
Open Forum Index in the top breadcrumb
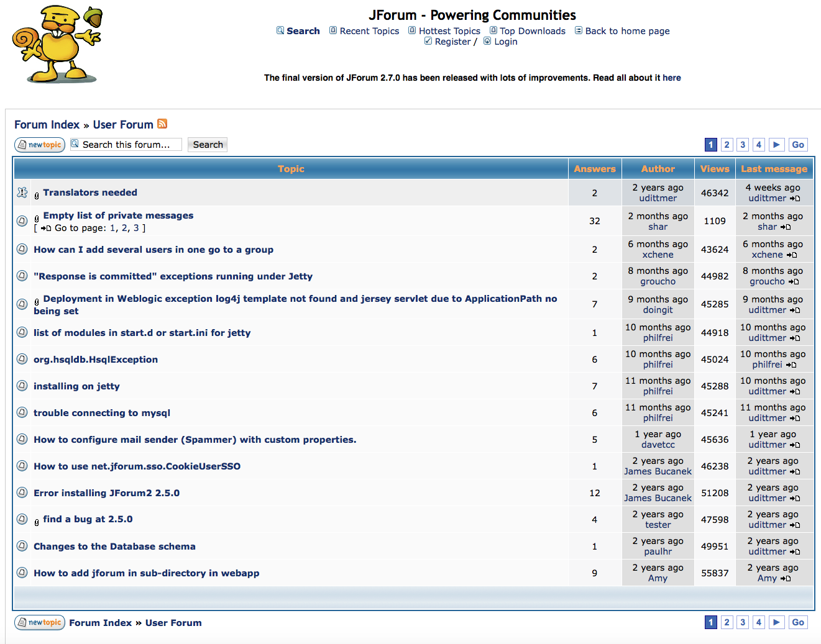(x=47, y=125)
